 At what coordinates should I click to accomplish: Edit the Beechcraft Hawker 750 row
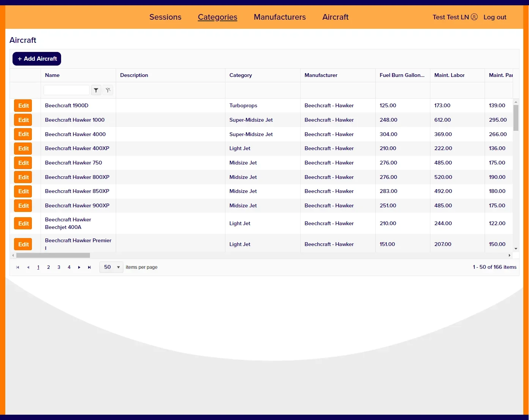tap(23, 163)
